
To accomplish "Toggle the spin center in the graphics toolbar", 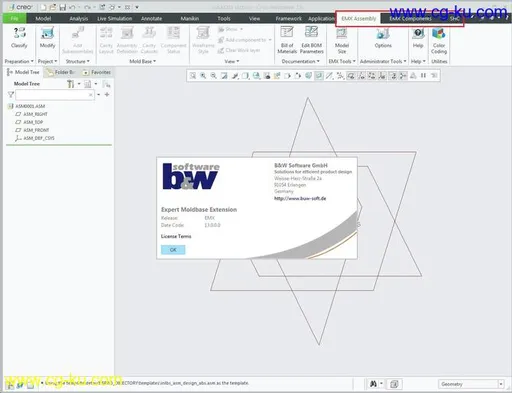I will pyautogui.click(x=403, y=76).
